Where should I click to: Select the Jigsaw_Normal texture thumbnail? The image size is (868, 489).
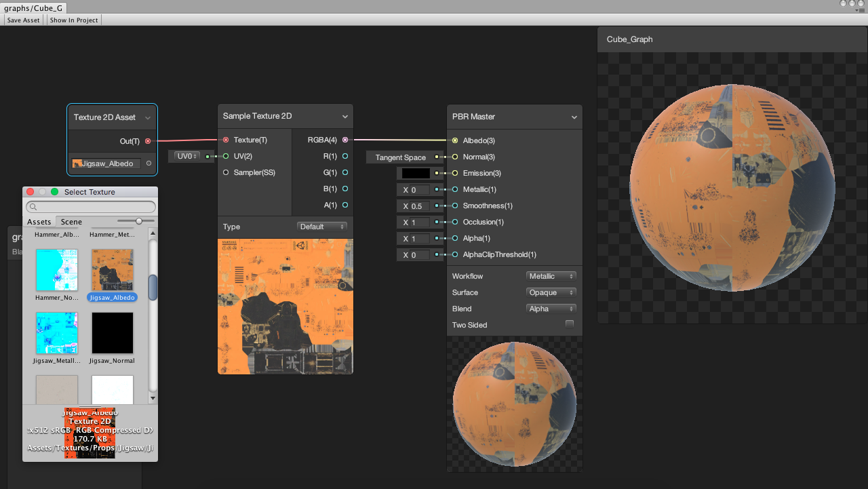[112, 333]
